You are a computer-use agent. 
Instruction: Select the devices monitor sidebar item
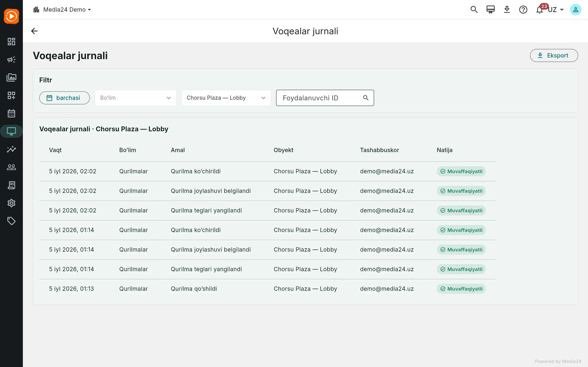pos(11,131)
